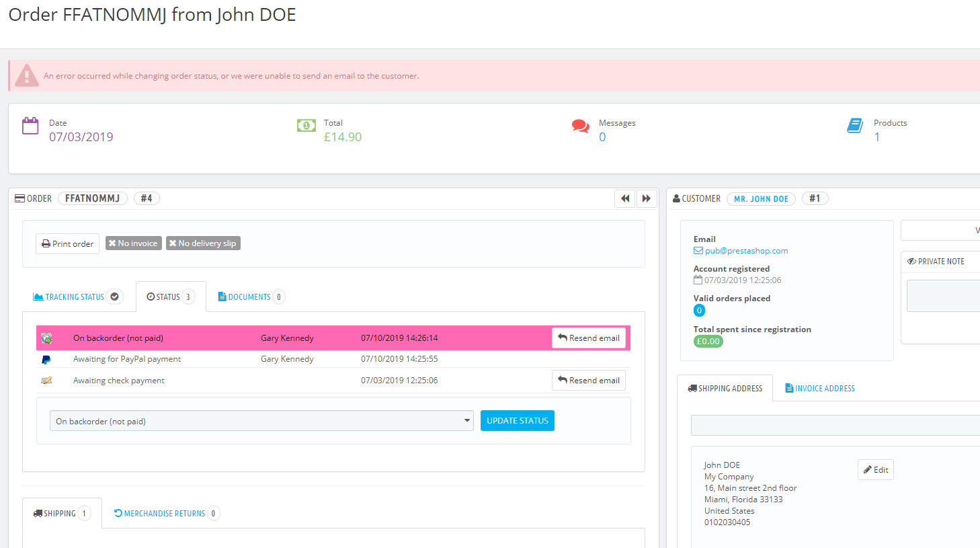Click the shipping address selector field
Image resolution: width=980 pixels, height=548 pixels.
click(835, 425)
